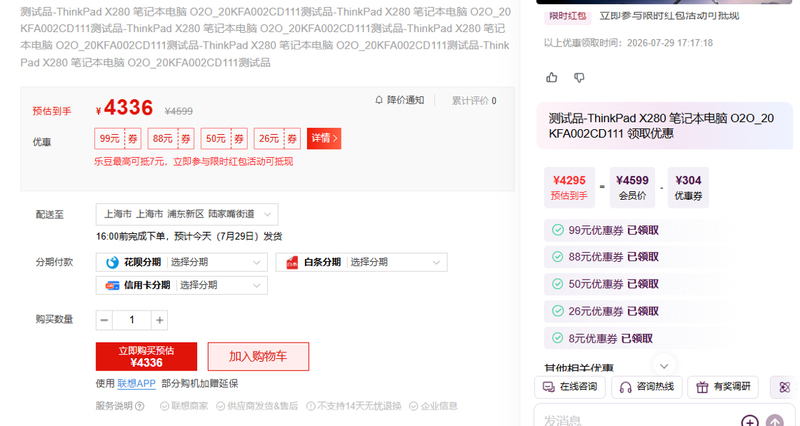Click the 在线咨询 button
This screenshot has width=800, height=426.
click(x=569, y=387)
